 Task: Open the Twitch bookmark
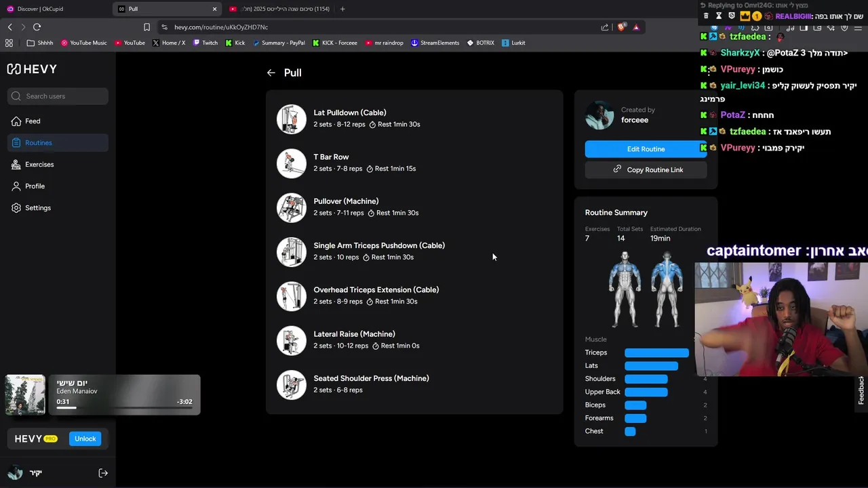point(205,43)
